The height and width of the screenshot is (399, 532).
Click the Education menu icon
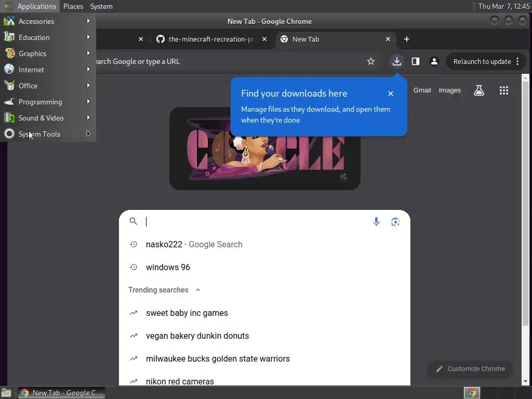[9, 37]
